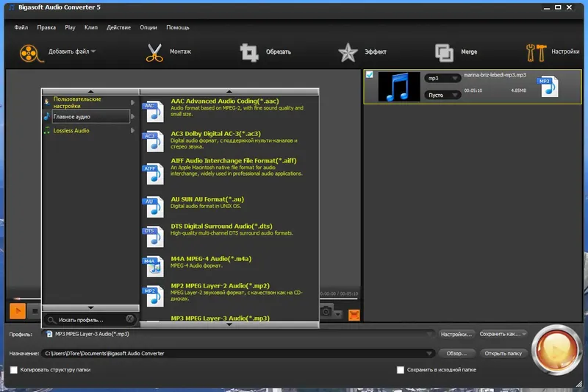Click the marina-briz-lebedi-mp3.mp3 file name
Viewport: 588px width, 392px height.
coord(495,75)
